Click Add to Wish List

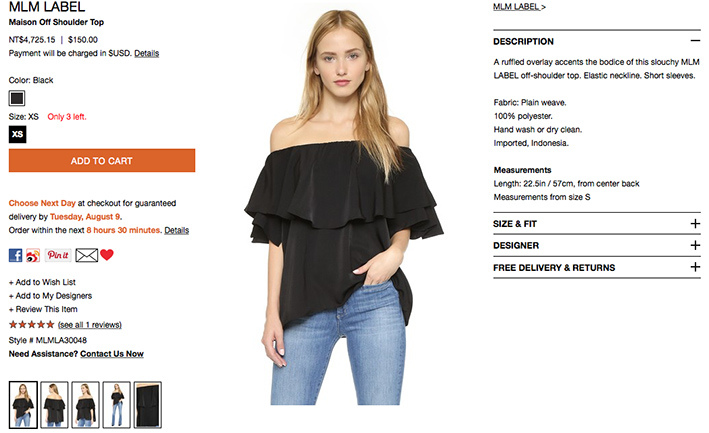[x=43, y=282]
